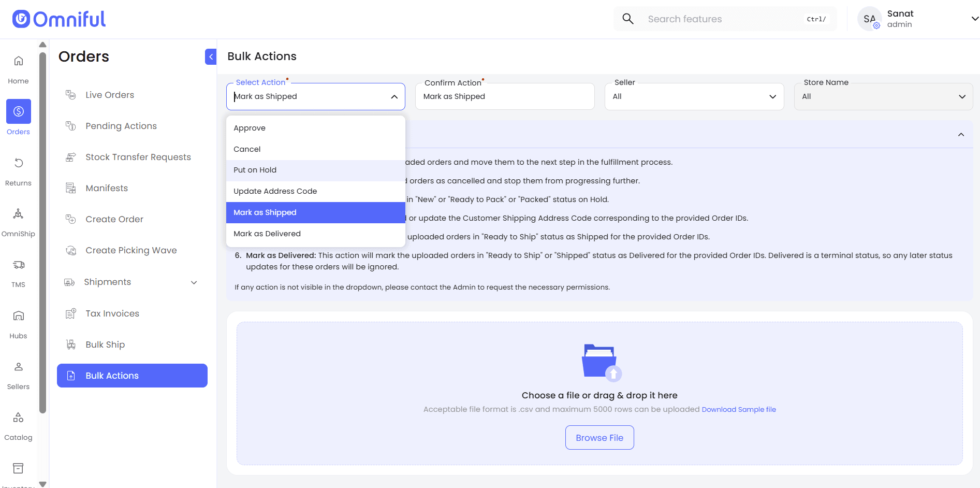Expand the Shipments submenu chevron
The height and width of the screenshot is (488, 980).
click(194, 282)
